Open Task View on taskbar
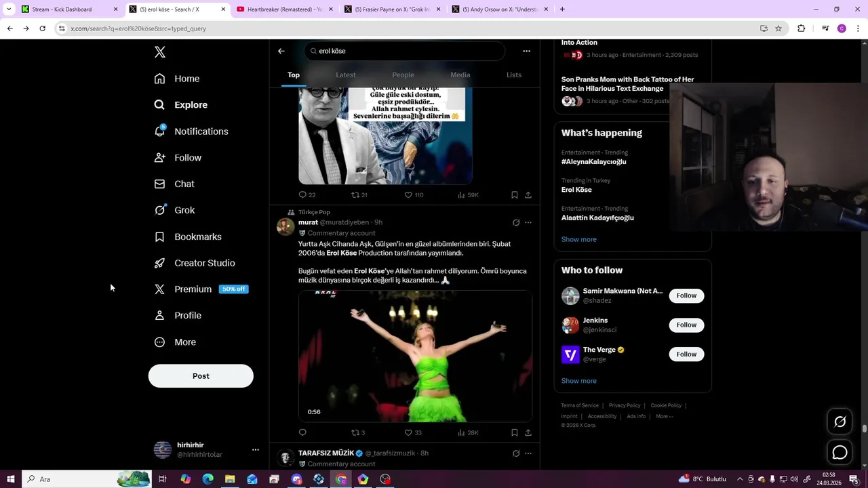 163,479
